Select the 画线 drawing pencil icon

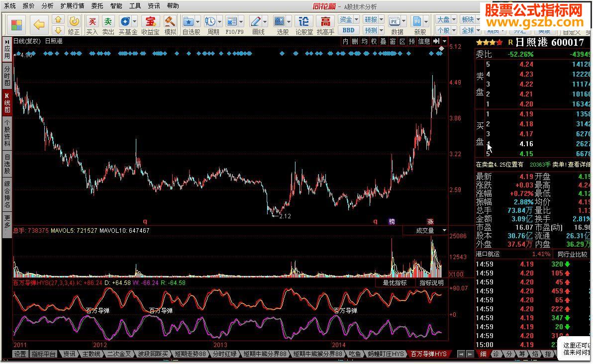click(x=256, y=21)
